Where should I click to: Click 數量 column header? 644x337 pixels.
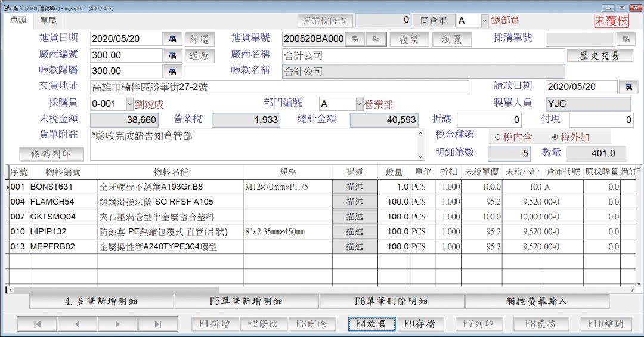point(394,172)
